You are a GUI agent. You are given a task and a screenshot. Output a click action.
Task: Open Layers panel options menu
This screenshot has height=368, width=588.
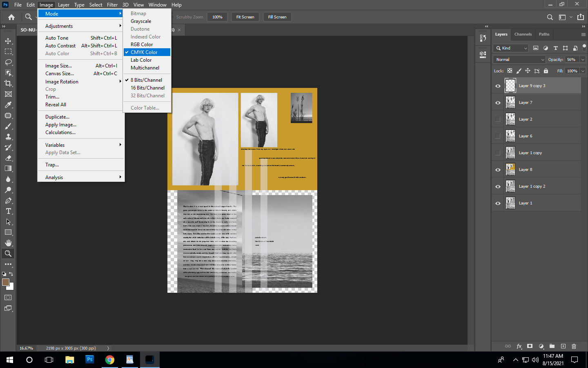(x=583, y=34)
